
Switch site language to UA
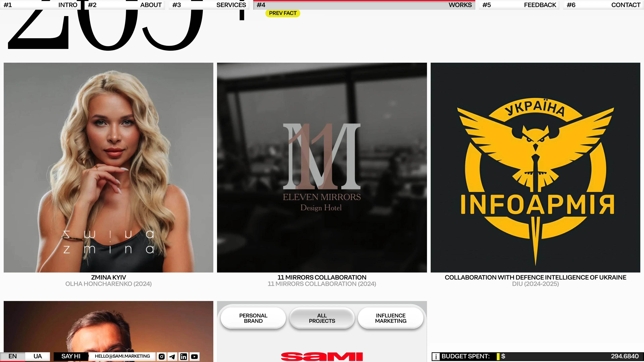click(37, 356)
